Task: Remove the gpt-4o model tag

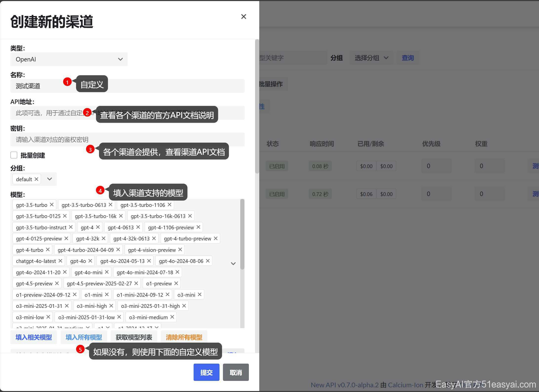Action: tap(90, 261)
